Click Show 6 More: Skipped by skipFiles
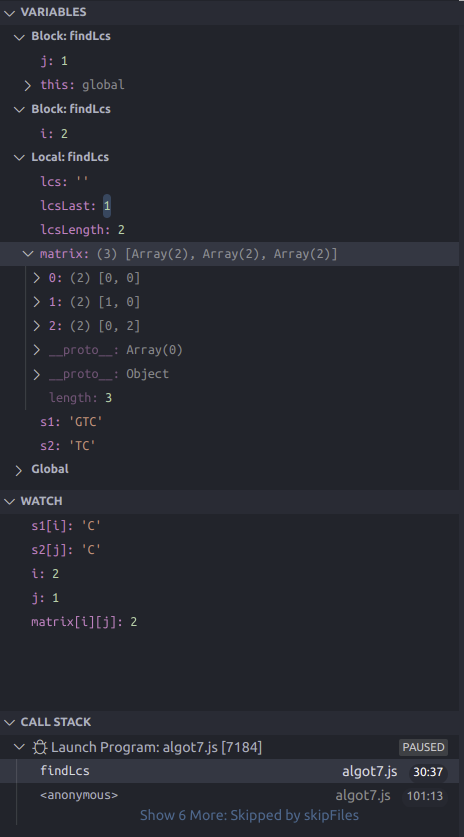The width and height of the screenshot is (464, 837). point(249,815)
